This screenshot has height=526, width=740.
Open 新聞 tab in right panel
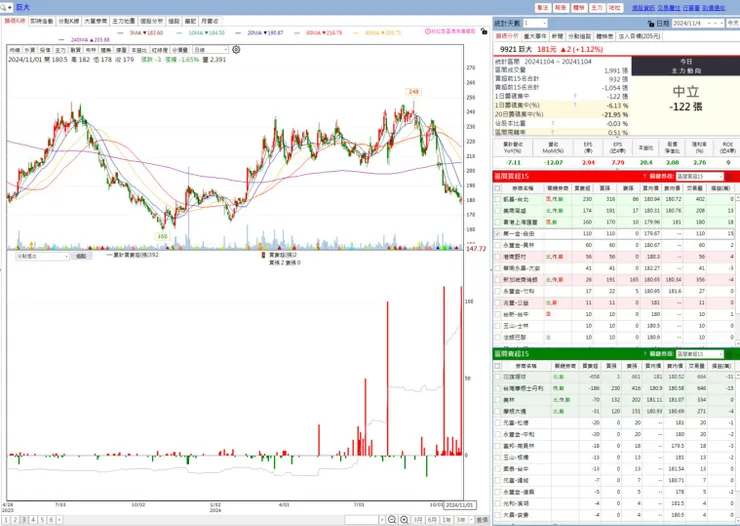pyautogui.click(x=557, y=36)
